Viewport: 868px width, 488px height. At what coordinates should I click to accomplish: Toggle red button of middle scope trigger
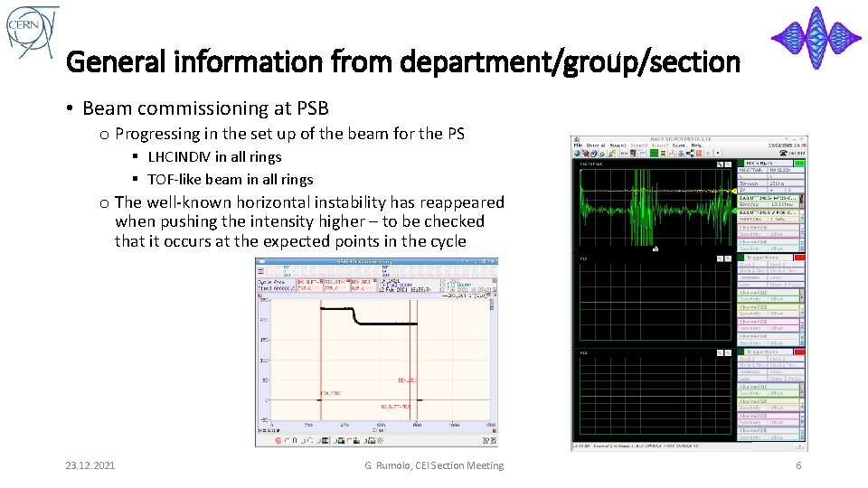tap(800, 258)
